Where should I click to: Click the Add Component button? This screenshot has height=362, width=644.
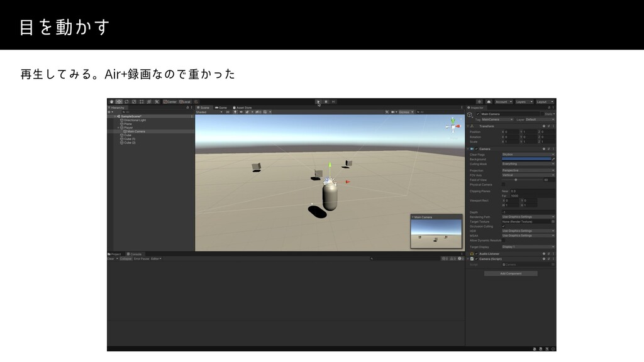tap(511, 273)
